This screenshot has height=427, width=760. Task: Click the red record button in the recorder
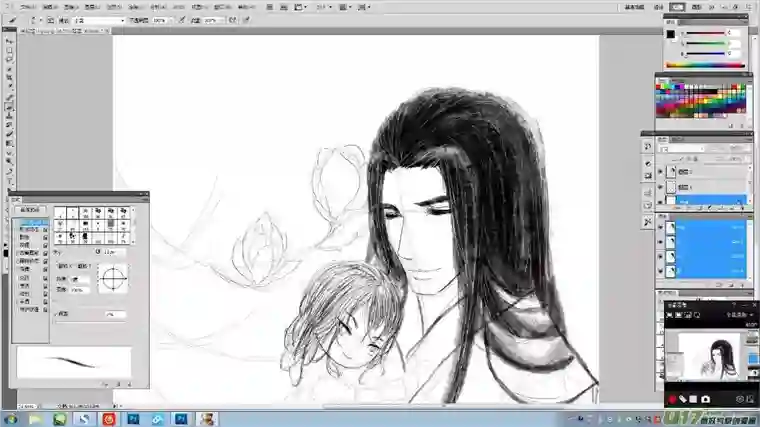point(672,399)
